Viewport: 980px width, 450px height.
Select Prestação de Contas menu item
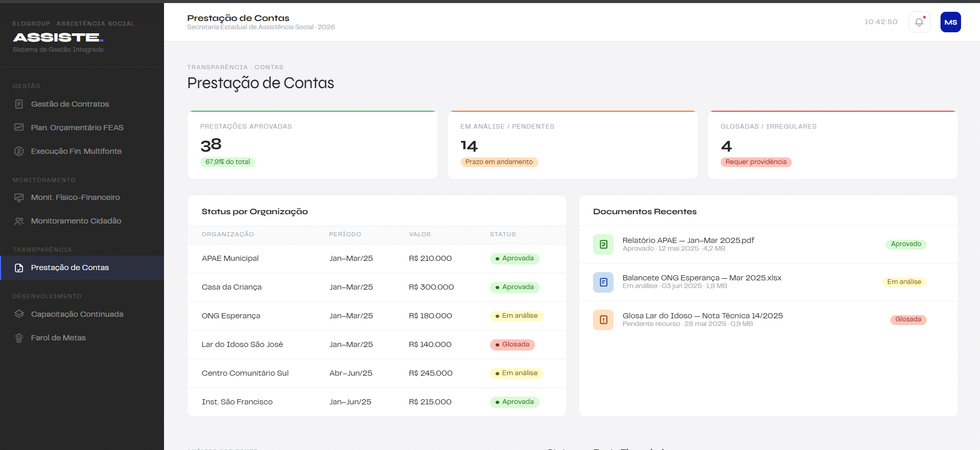pyautogui.click(x=82, y=268)
